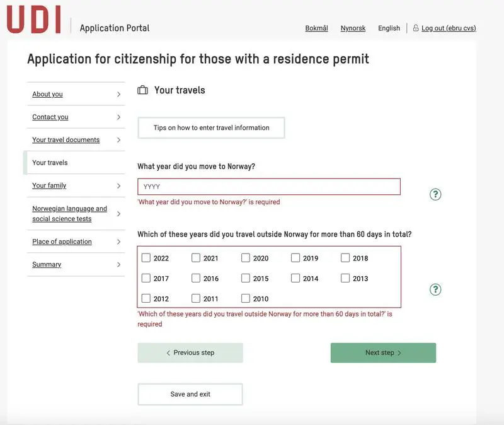Switch the language to Nynorsk
This screenshot has height=425, width=504.
353,28
